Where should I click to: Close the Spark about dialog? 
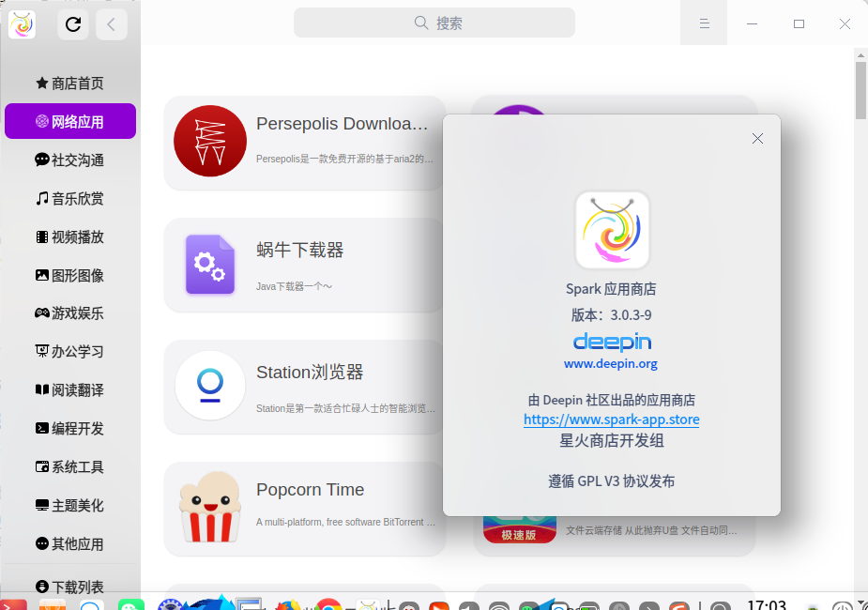click(757, 138)
